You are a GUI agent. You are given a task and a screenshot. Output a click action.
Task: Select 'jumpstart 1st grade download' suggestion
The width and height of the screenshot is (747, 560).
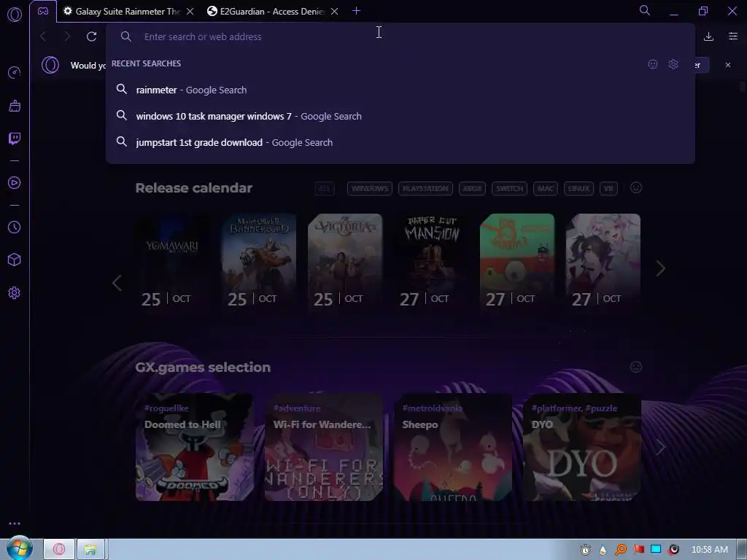pos(400,142)
